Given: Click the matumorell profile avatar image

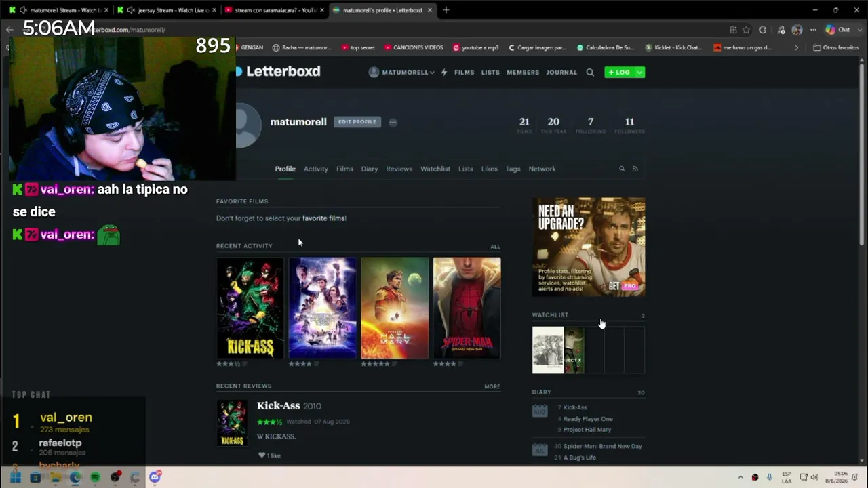Looking at the screenshot, I should pos(248,125).
